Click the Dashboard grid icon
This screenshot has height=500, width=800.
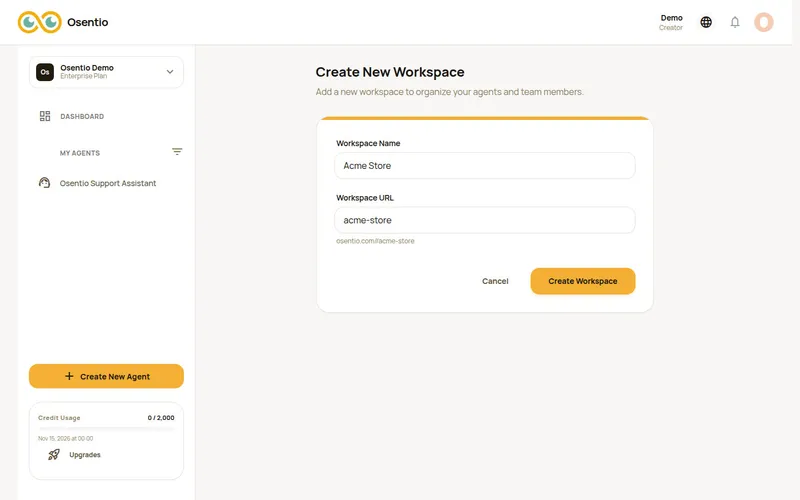click(x=45, y=116)
